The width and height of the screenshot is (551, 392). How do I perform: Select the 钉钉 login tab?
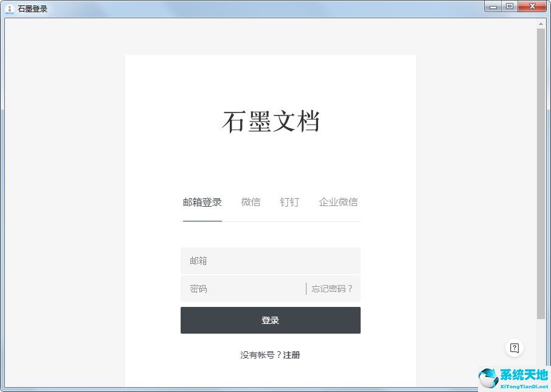289,202
